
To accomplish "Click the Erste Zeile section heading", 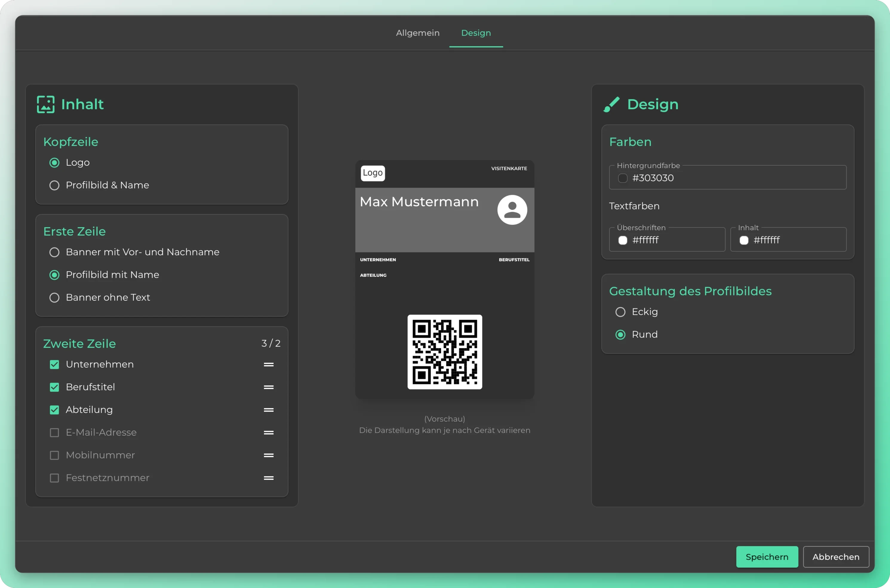I will (75, 231).
